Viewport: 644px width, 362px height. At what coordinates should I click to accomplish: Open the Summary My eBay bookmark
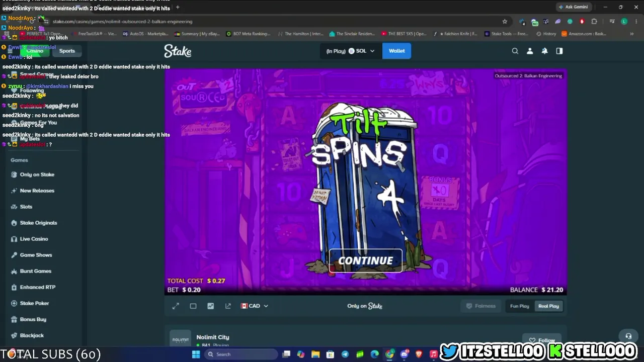(x=197, y=34)
